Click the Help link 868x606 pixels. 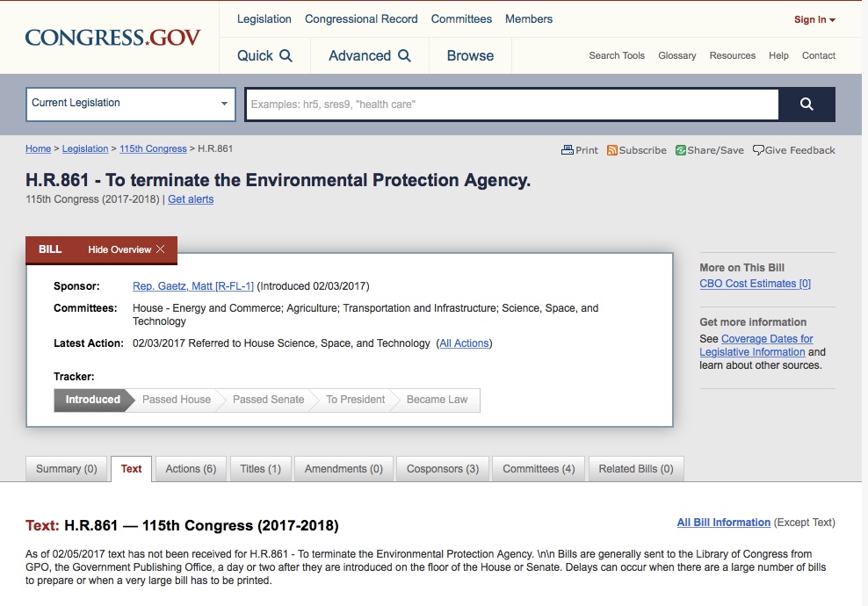[778, 55]
